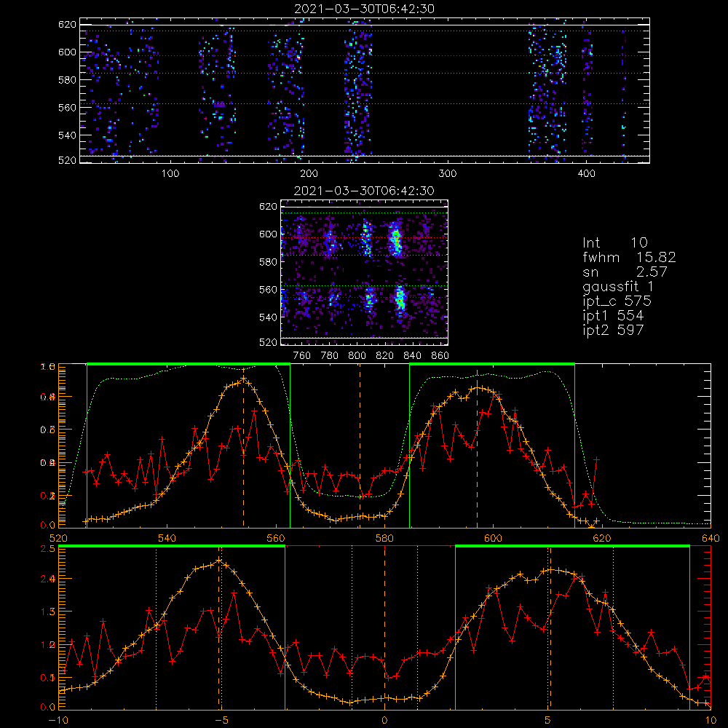
Task: Click x-axis label 400 of top plot
Action: [586, 174]
